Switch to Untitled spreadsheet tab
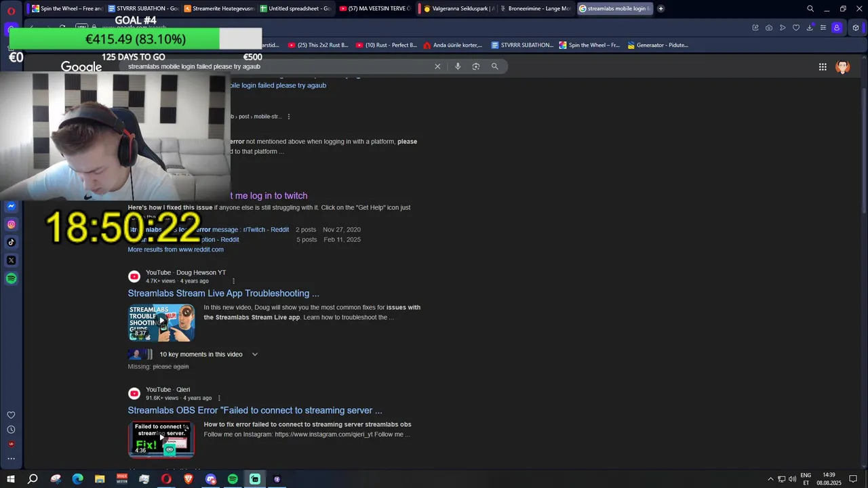Viewport: 868px width, 488px height. pyautogui.click(x=295, y=9)
